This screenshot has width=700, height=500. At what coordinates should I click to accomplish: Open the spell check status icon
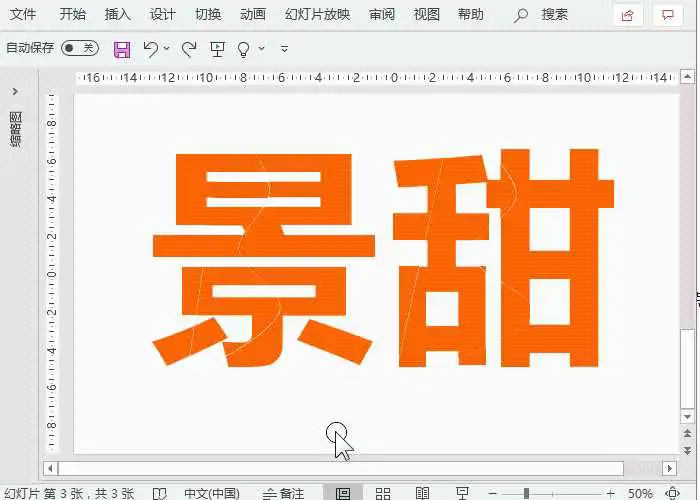160,493
